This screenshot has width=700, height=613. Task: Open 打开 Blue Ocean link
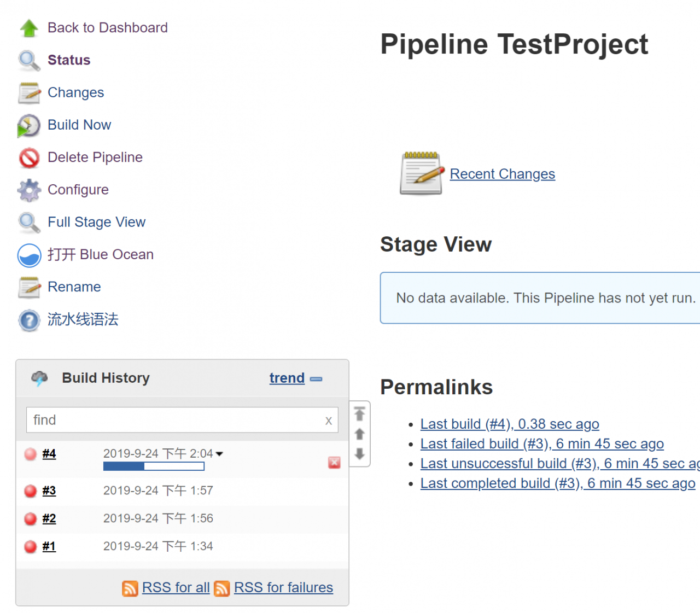click(x=101, y=254)
